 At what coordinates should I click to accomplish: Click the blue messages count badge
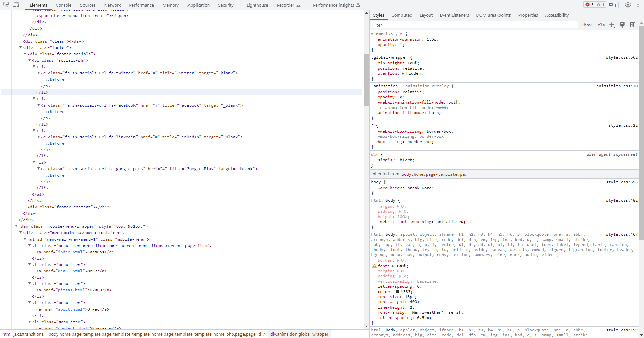pos(613,5)
